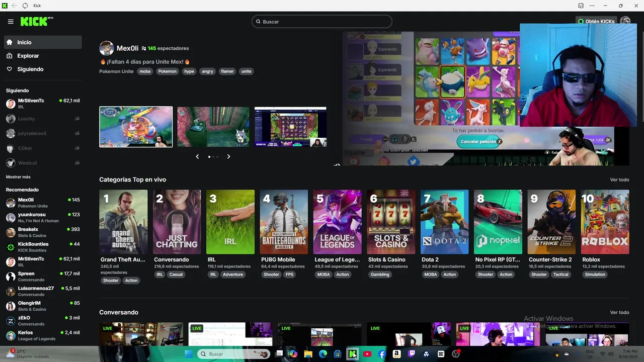Open PUBG Mobile category card
The height and width of the screenshot is (362, 644).
(284, 222)
